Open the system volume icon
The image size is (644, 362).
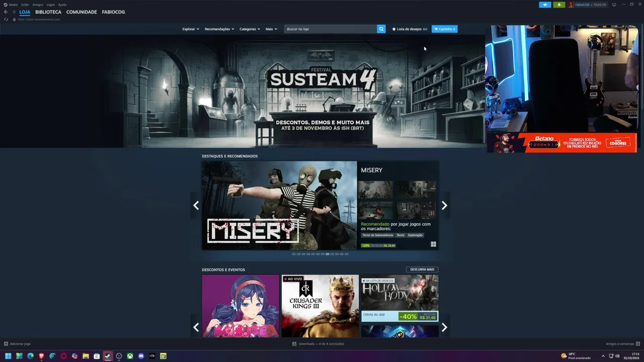[617, 356]
